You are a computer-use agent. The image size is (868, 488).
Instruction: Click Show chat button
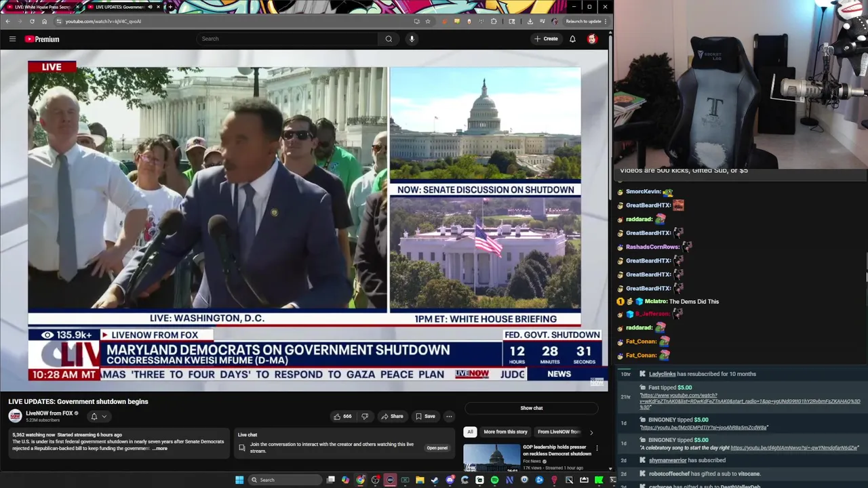[x=532, y=408]
